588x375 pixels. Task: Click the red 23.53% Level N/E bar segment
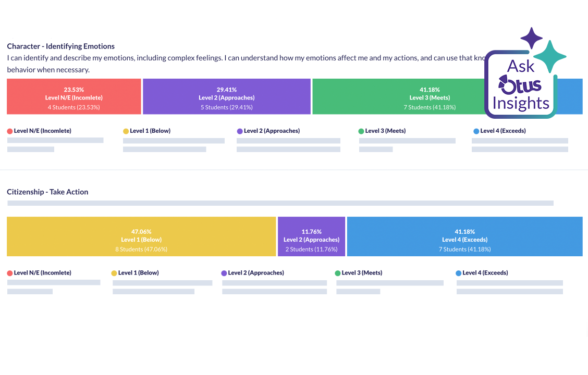click(73, 96)
